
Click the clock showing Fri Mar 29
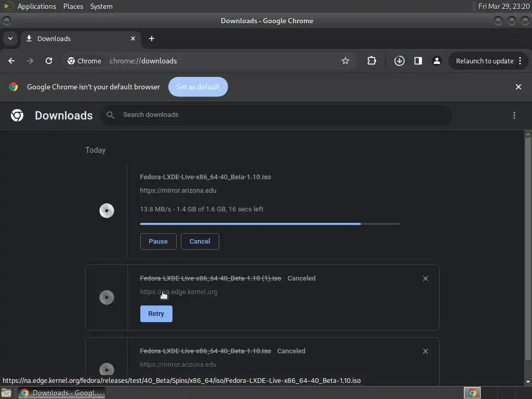coord(504,6)
